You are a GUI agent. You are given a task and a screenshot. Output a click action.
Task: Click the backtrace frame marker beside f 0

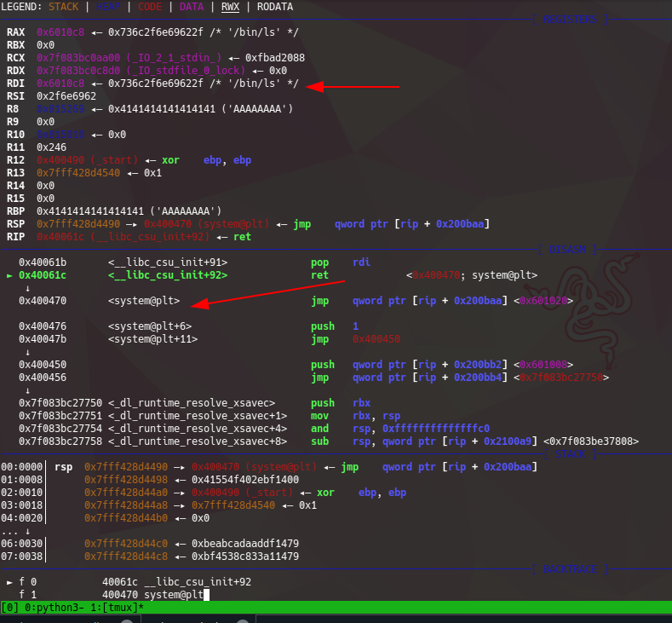10,581
